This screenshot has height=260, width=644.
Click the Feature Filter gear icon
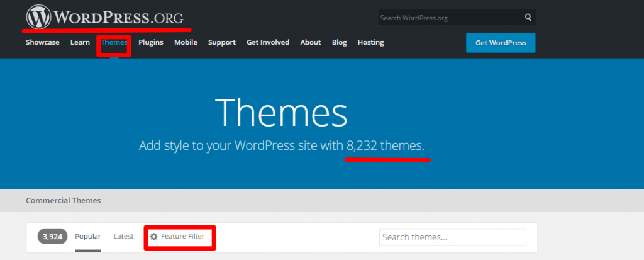click(153, 237)
